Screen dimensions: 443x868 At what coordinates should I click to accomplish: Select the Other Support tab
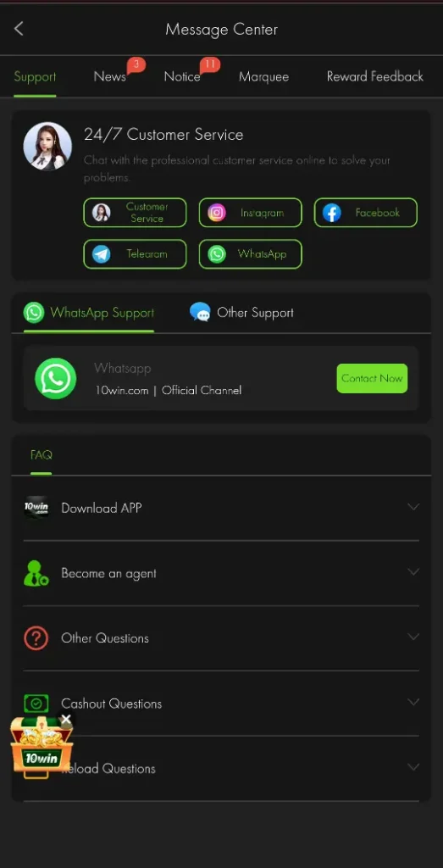click(241, 312)
